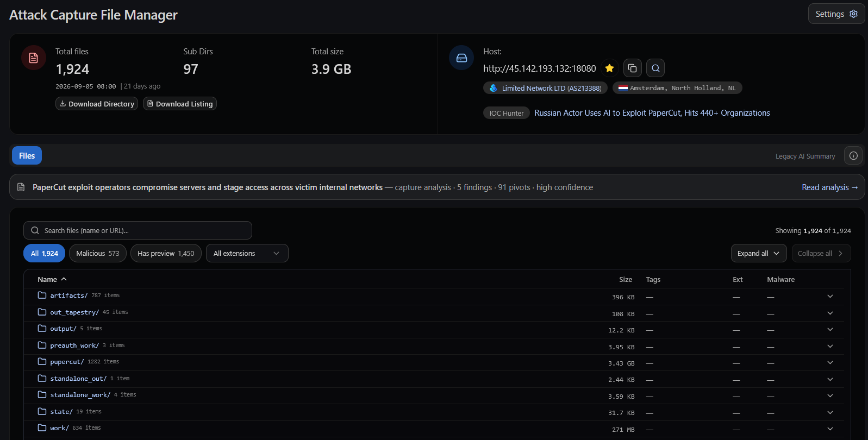This screenshot has height=440, width=868.
Task: Click the Size column header
Action: pos(626,279)
